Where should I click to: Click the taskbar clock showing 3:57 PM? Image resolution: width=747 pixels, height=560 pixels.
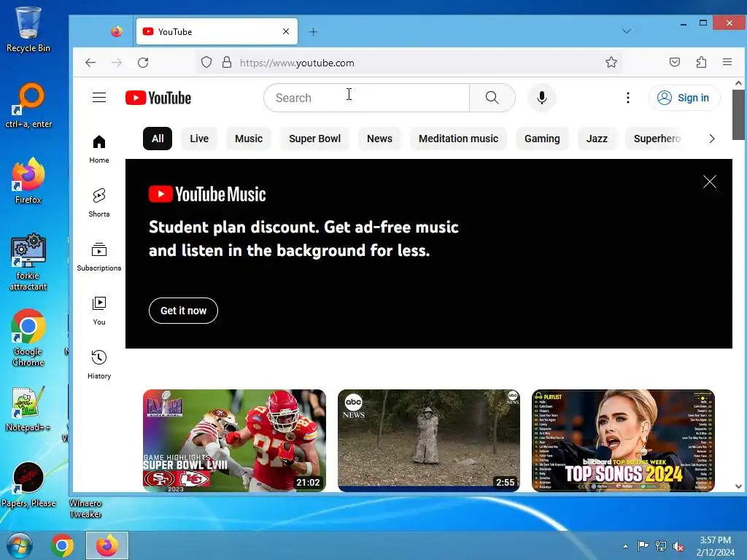click(x=716, y=546)
